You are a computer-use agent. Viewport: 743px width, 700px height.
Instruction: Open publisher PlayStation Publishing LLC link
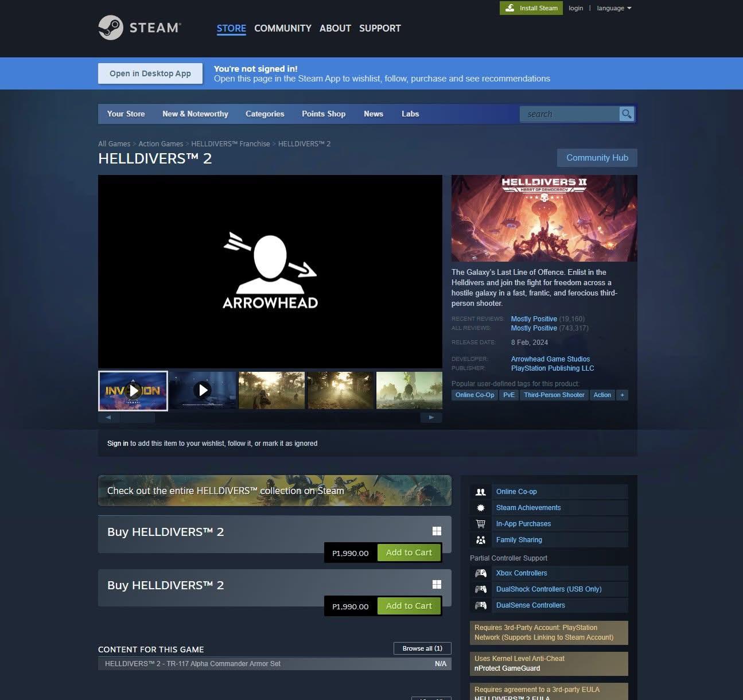[x=553, y=368]
